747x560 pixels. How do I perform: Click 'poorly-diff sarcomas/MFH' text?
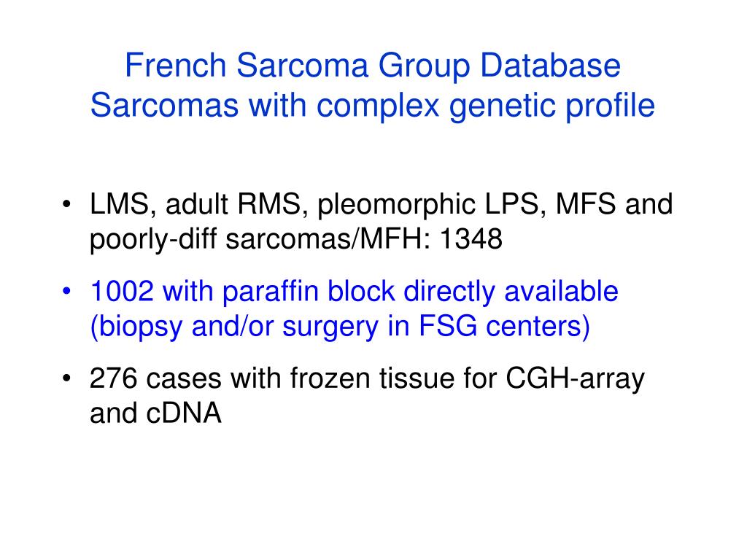[x=260, y=239]
